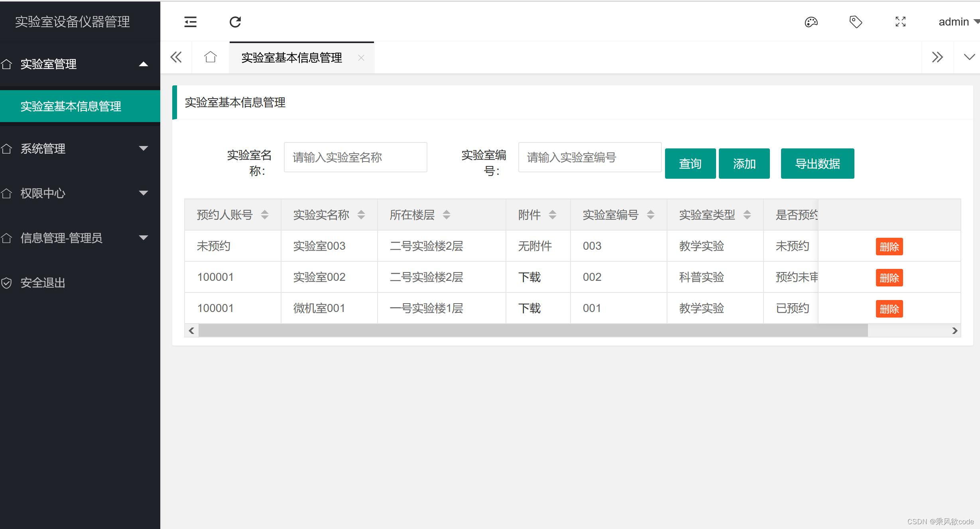Click the 查询 search button
This screenshot has height=529, width=980.
[x=690, y=163]
